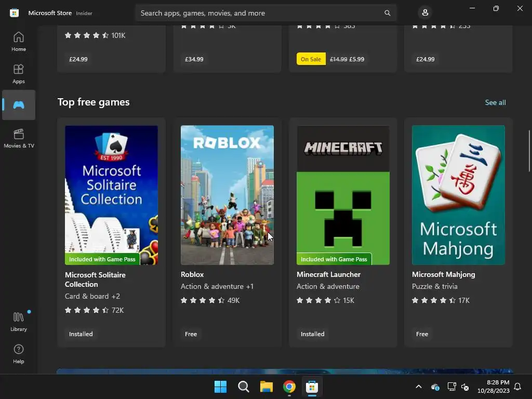Click the Roblox 49K star rating
The width and height of the screenshot is (532, 399).
[210, 300]
